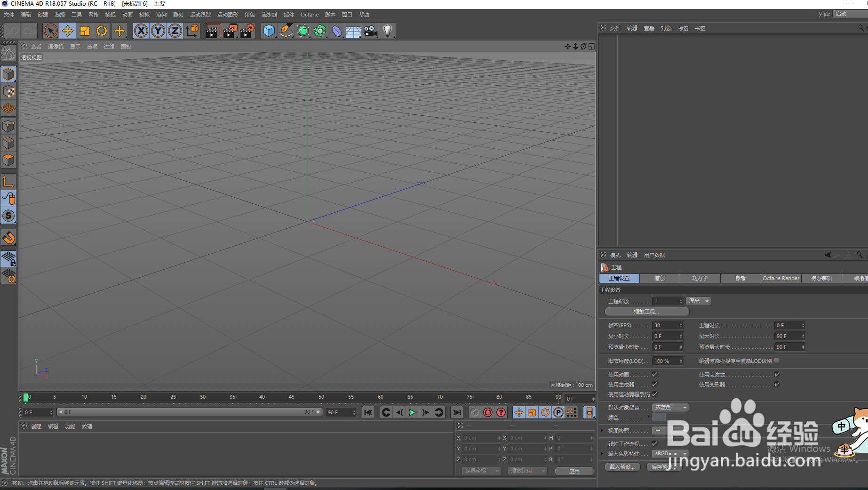Image resolution: width=868 pixels, height=490 pixels.
Task: Toggle 线性工作流程 checkbox
Action: 654,443
